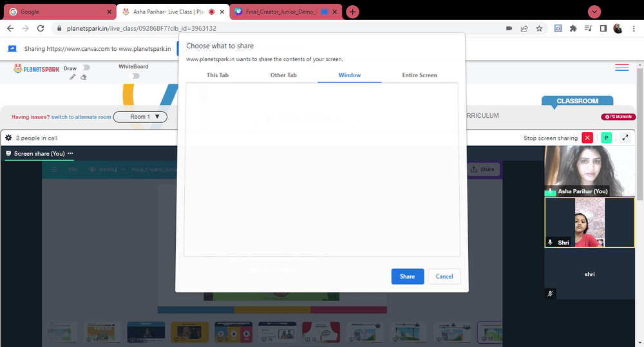Click the camera indicator icon in address bar
This screenshot has height=347, width=644.
[509, 28]
